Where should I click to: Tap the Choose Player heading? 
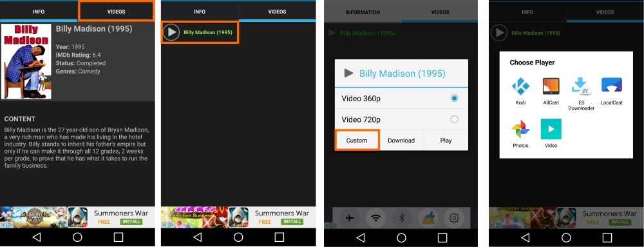pos(533,63)
